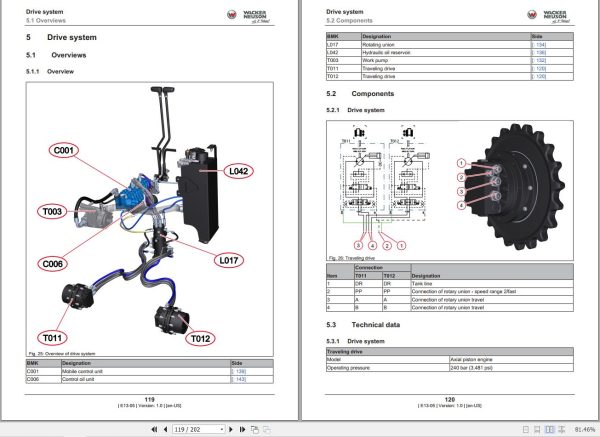The image size is (600, 437).
Task: Click the T003 callout label
Action: 52,211
